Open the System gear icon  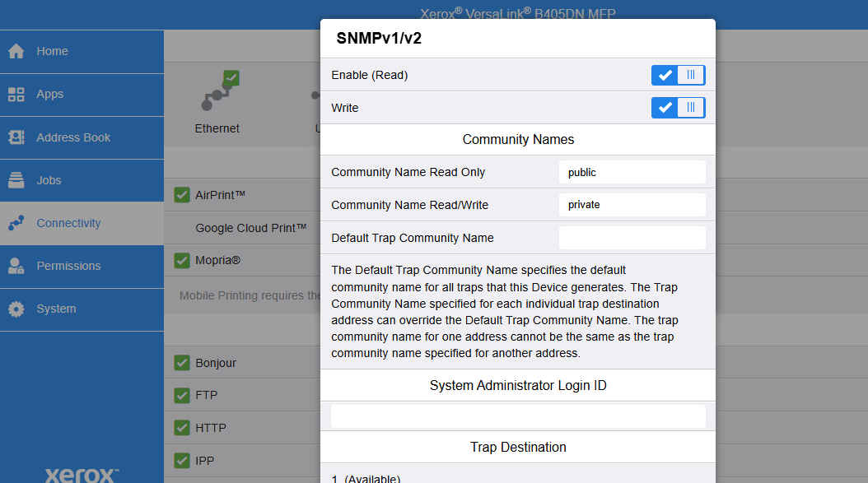(x=16, y=309)
